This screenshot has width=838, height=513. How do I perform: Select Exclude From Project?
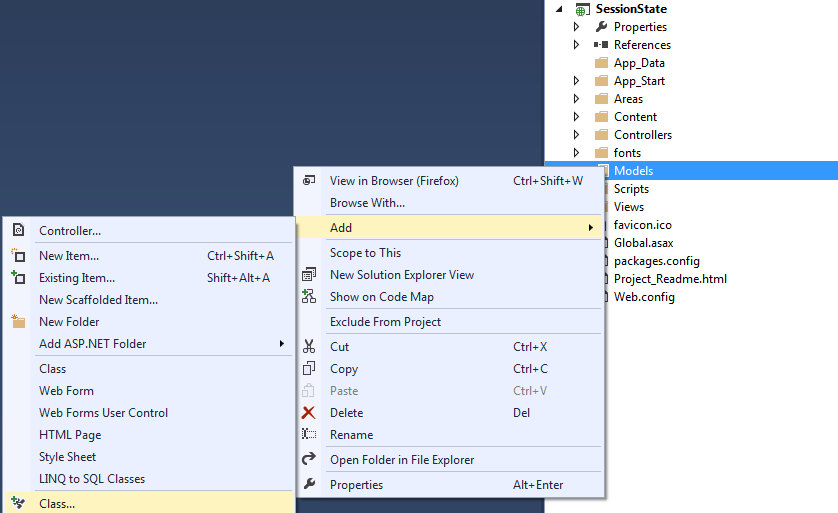coord(385,322)
